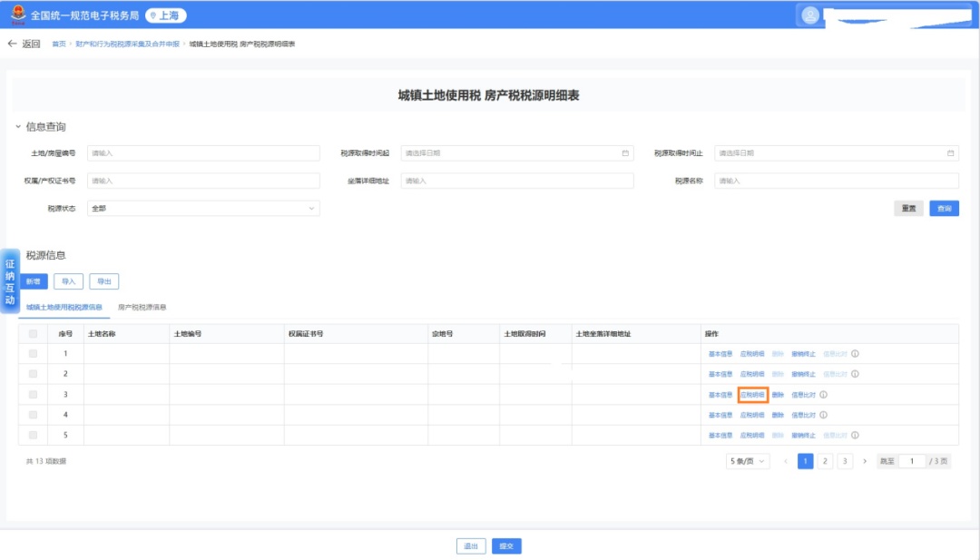This screenshot has width=980, height=560.
Task: Click the back arrow 返回
Action: point(24,44)
